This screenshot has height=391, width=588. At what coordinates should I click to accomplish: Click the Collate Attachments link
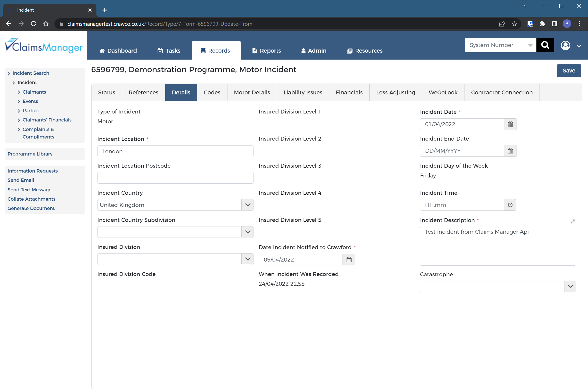(x=31, y=199)
